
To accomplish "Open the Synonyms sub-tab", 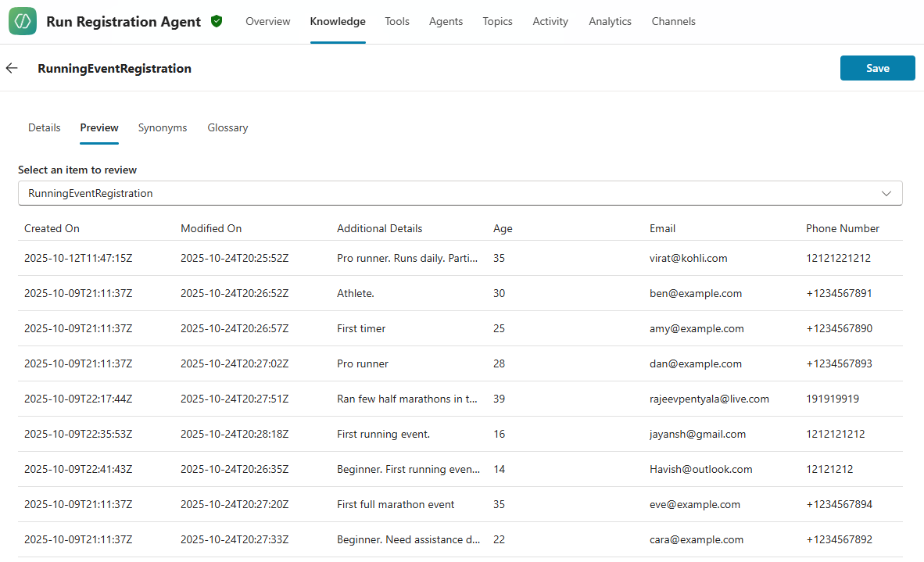I will coord(163,128).
